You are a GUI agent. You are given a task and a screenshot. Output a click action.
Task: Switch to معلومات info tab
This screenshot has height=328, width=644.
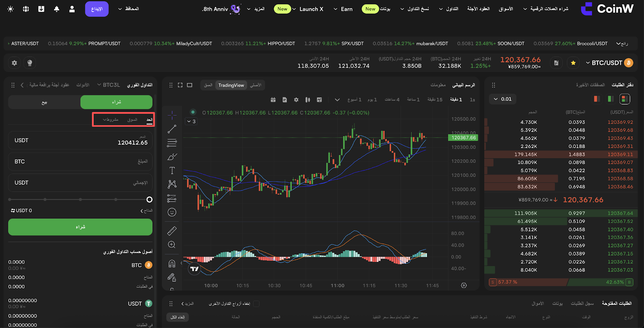pos(438,85)
